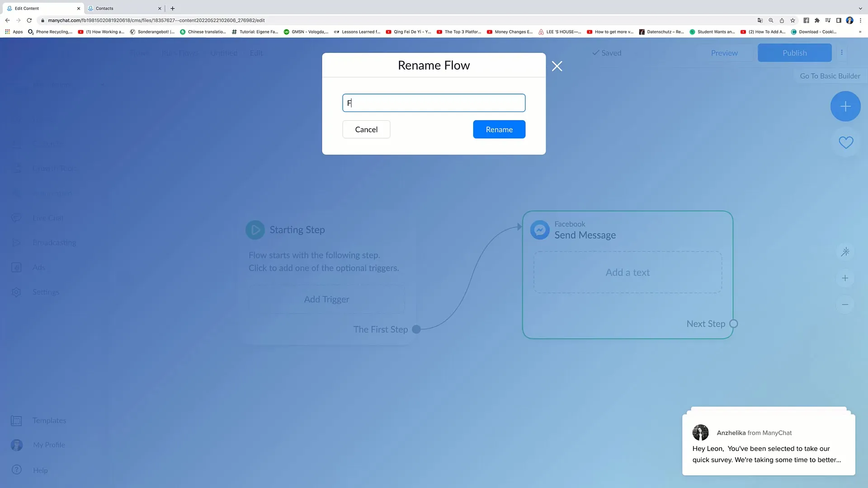The image size is (868, 488).
Task: Click the Flow Builder zoom-in icon
Action: (x=846, y=278)
